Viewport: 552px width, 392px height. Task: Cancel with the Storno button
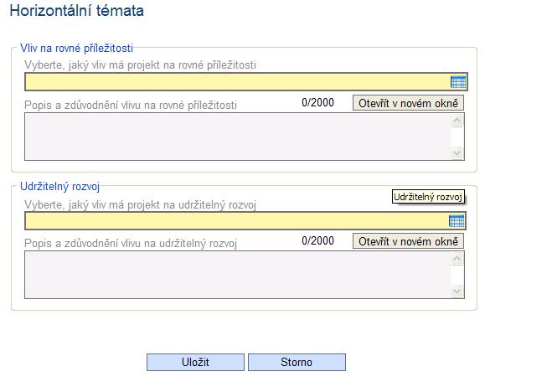click(297, 362)
